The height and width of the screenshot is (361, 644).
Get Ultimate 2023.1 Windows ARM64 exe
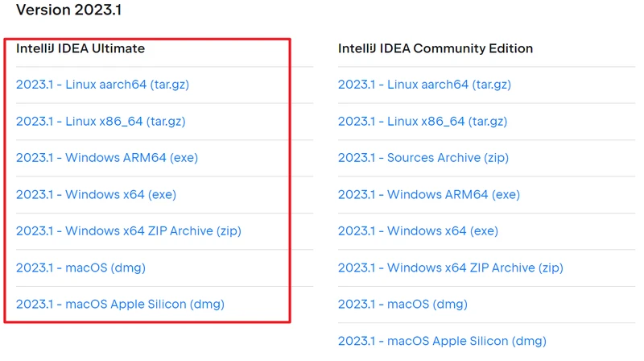tap(106, 158)
